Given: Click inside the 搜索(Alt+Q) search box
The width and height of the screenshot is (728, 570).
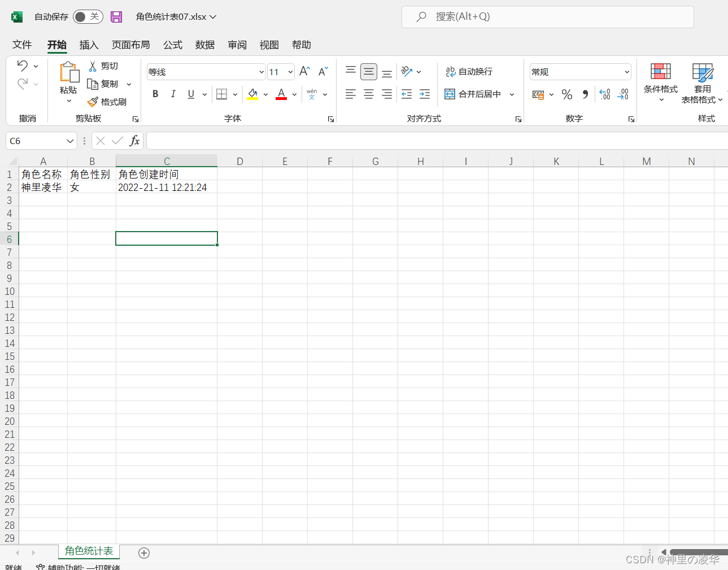Looking at the screenshot, I should (x=547, y=16).
